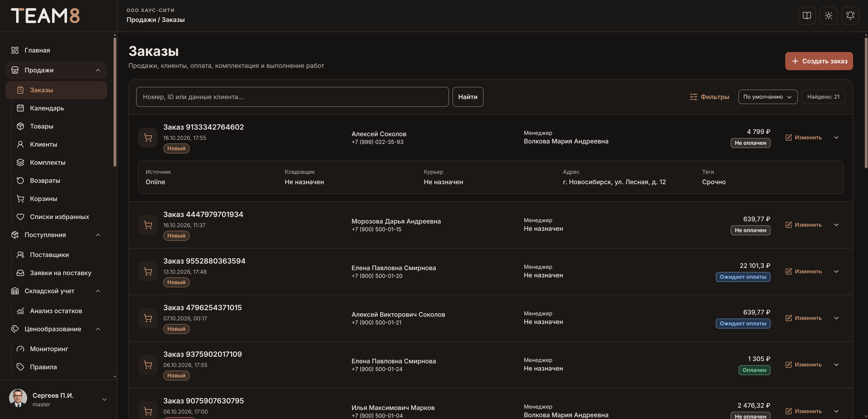This screenshot has height=419, width=868.
Task: Click the sidebar vertical scrollbar
Action: pos(115,102)
